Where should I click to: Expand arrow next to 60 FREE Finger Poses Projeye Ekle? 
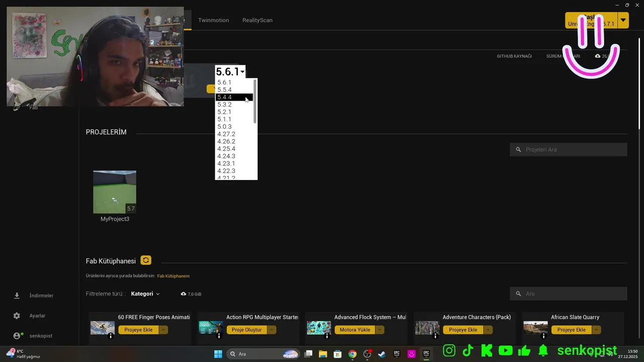pos(164,330)
